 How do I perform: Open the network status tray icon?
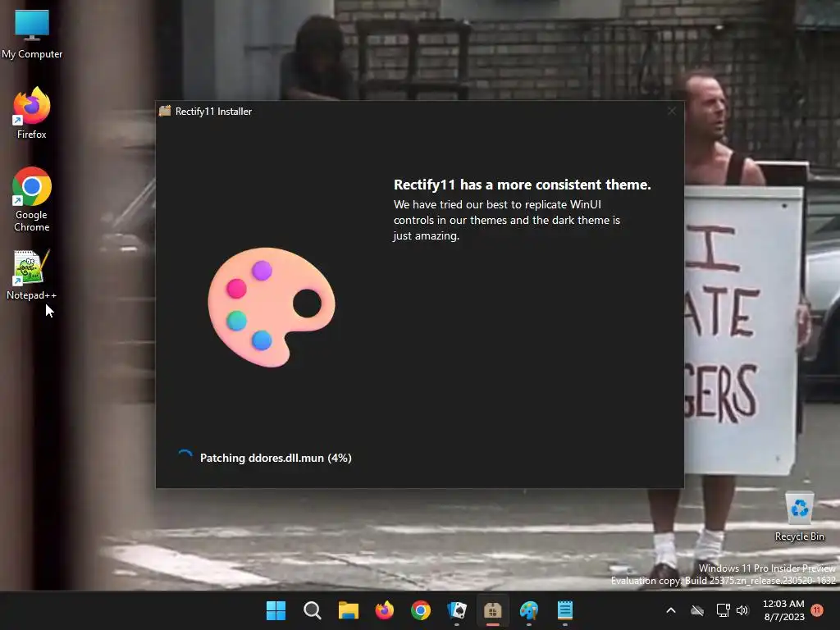[723, 610]
